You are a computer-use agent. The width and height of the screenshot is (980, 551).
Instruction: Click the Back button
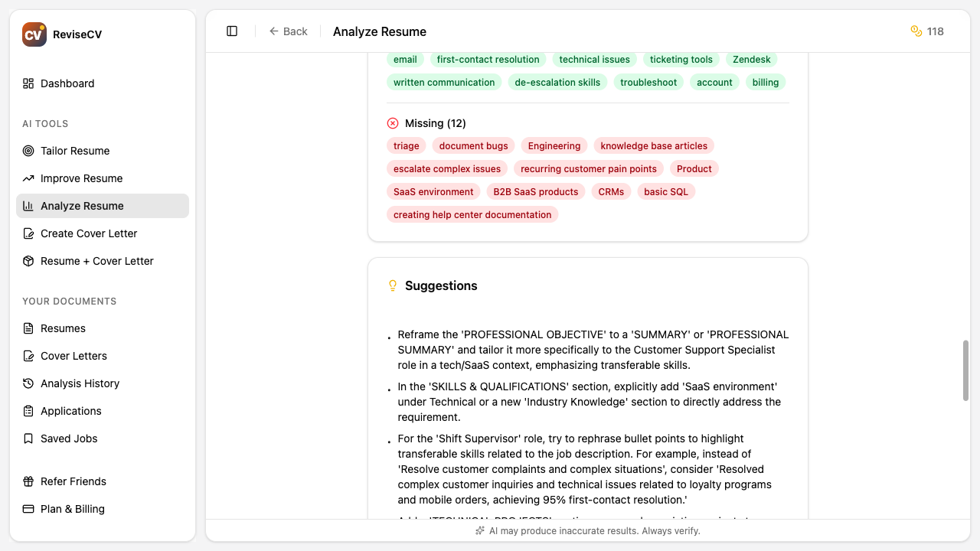coord(289,31)
